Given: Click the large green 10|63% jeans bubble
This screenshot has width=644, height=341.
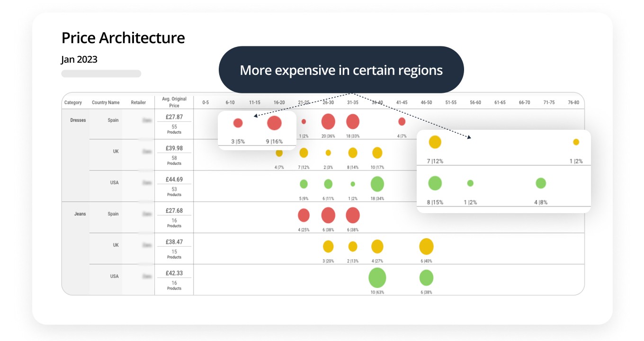Looking at the screenshot, I should coord(377,278).
